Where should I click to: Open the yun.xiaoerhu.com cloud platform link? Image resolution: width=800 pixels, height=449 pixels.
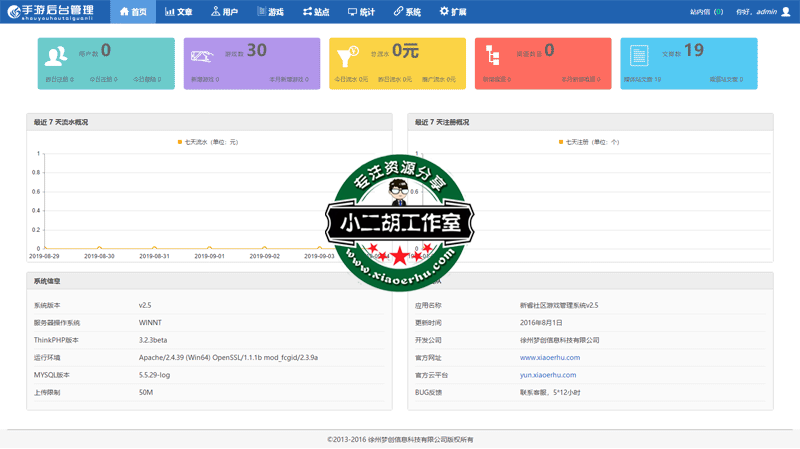tap(547, 375)
